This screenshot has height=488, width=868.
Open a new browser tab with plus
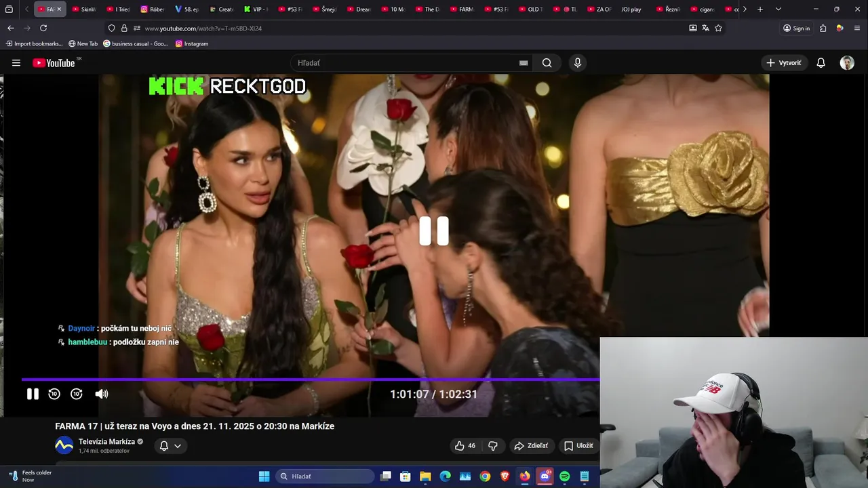click(x=760, y=9)
